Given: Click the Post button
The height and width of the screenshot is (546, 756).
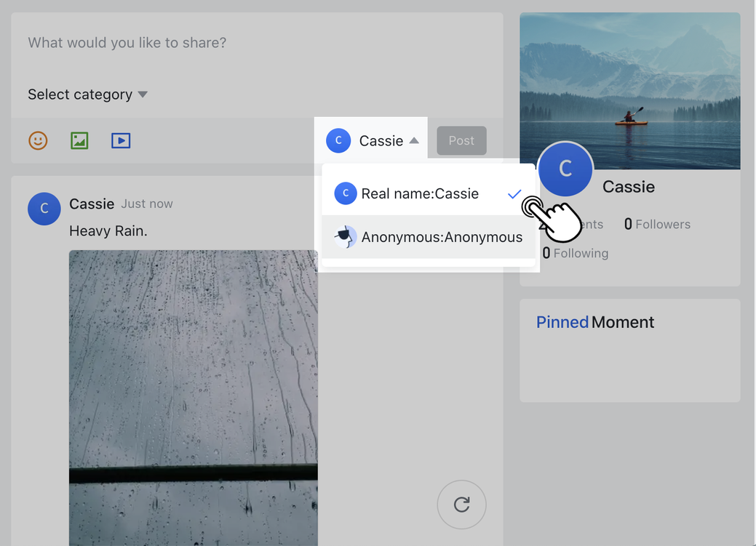Looking at the screenshot, I should point(461,140).
